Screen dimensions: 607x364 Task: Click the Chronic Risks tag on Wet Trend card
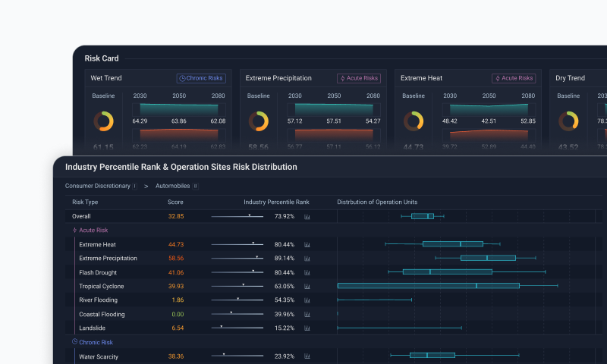coord(201,78)
